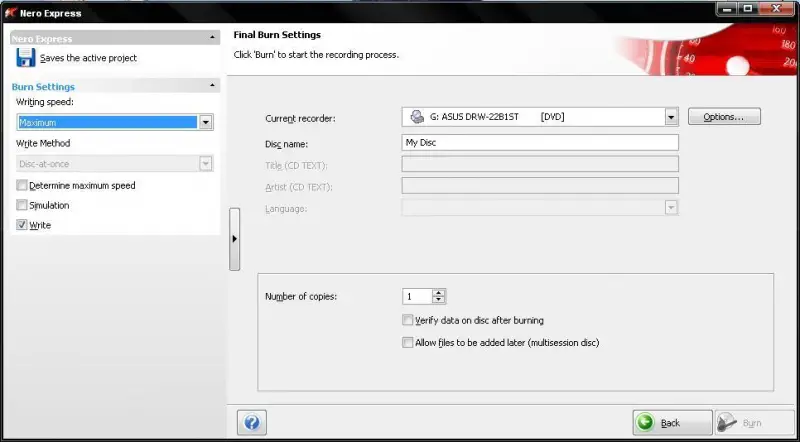
Task: Collapse the Burn Settings section header
Action: point(212,86)
